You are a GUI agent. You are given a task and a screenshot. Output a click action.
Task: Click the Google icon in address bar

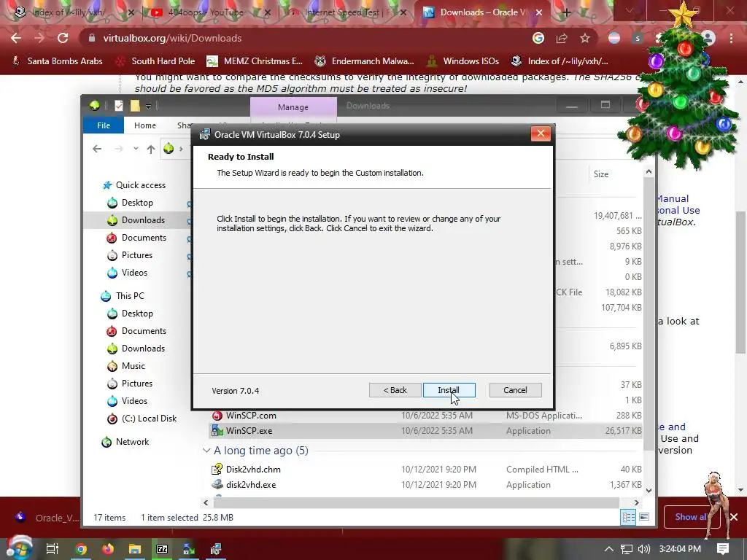click(x=538, y=38)
